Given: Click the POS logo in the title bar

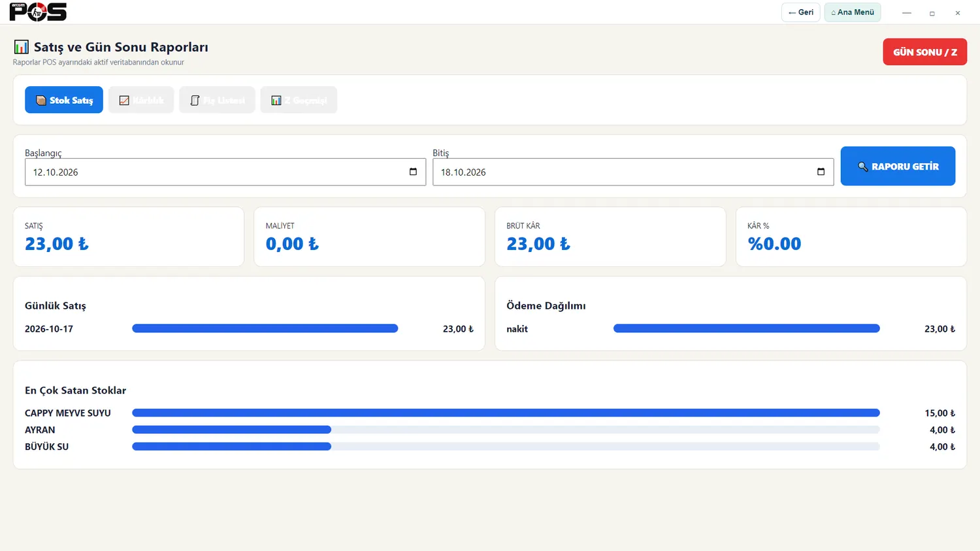Looking at the screenshot, I should click(x=38, y=12).
